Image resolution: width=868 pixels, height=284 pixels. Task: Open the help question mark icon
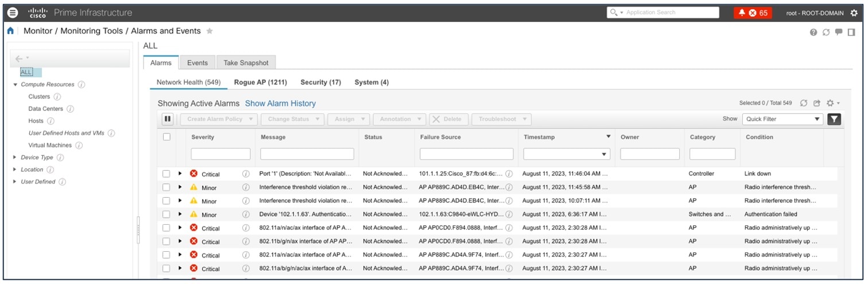pos(813,32)
